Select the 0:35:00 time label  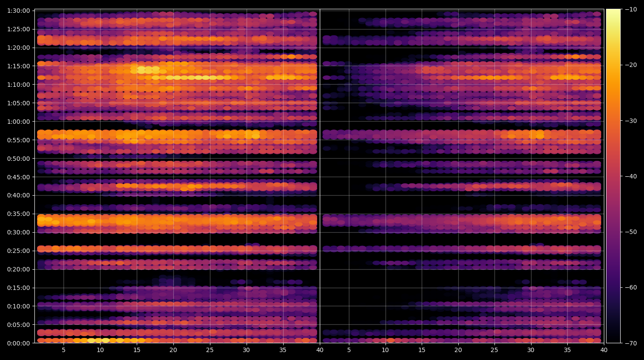19,214
